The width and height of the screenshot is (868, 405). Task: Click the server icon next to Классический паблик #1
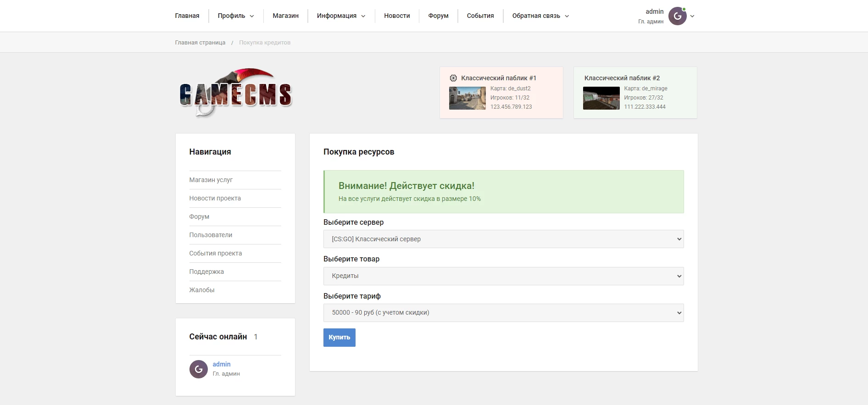point(453,78)
